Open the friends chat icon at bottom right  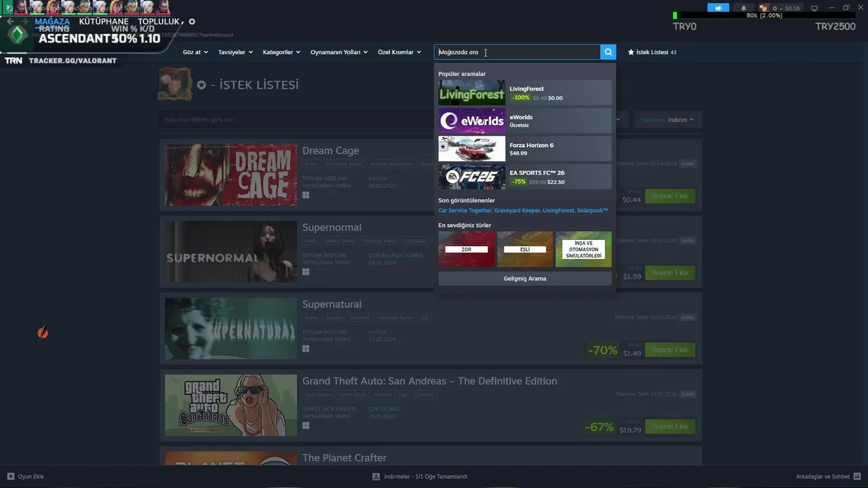[x=857, y=476]
